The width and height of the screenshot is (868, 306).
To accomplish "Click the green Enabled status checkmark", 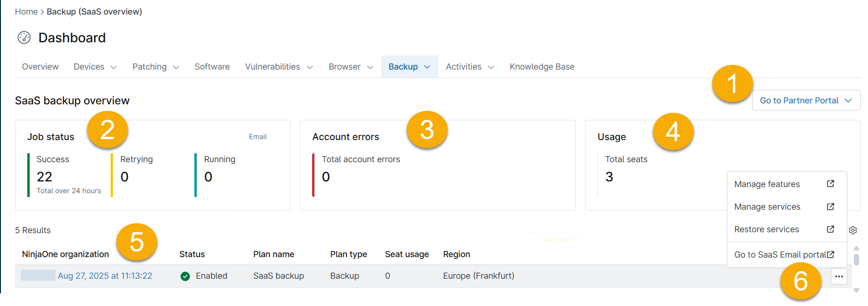I will click(185, 276).
